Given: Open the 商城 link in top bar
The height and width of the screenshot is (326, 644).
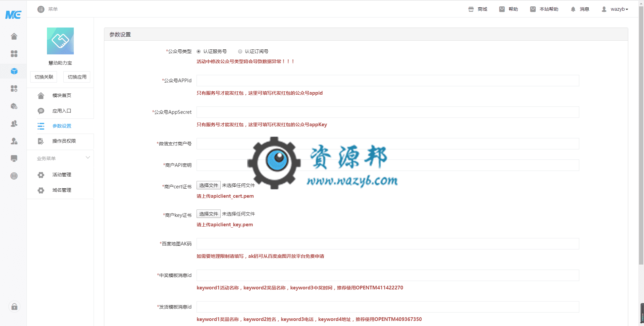Looking at the screenshot, I should click(482, 9).
